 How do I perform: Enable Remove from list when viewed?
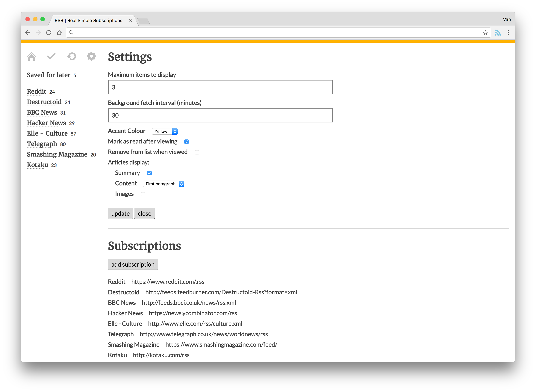[x=197, y=152]
